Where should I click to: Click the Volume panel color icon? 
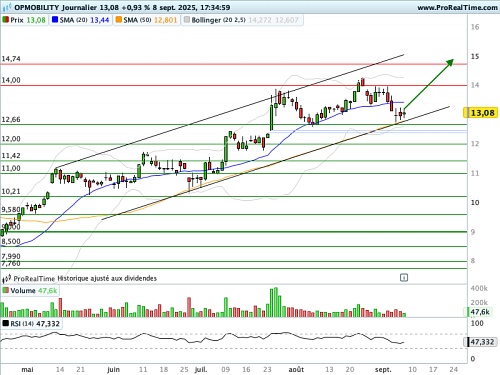pyautogui.click(x=5, y=290)
